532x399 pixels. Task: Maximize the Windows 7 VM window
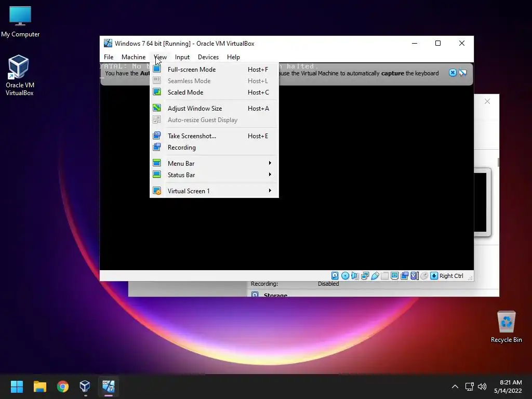[x=438, y=43]
